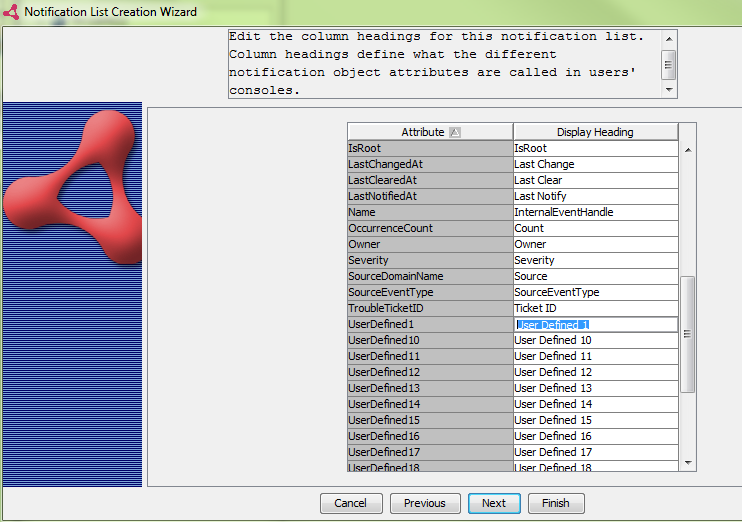Click the 'SourceDomainName' attribute cell
This screenshot has height=522, width=742.
[x=430, y=276]
